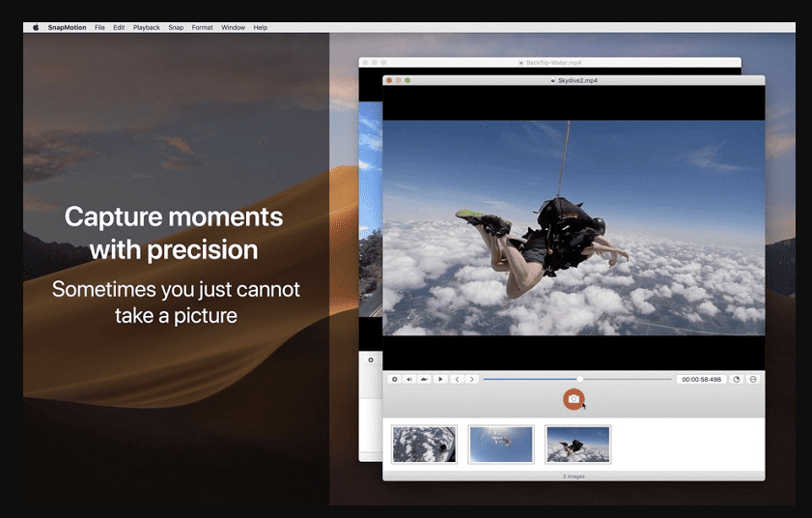Play the Skydive2 video
The image size is (812, 518).
440,380
